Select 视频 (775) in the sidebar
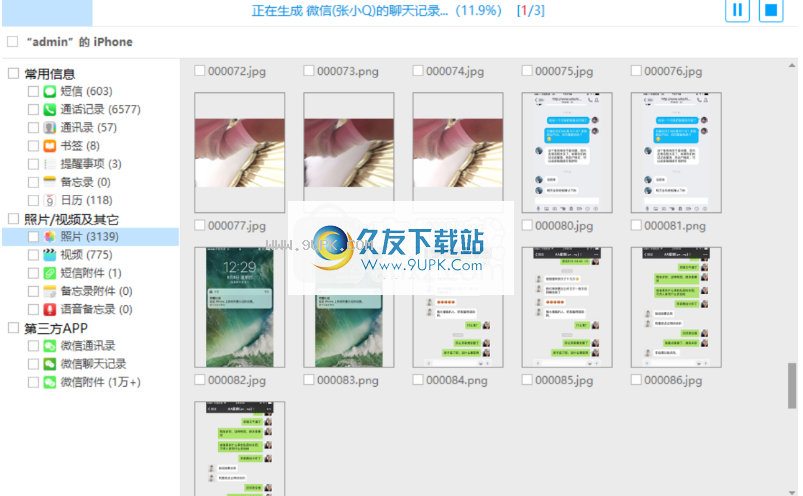The width and height of the screenshot is (803, 496). click(x=87, y=255)
